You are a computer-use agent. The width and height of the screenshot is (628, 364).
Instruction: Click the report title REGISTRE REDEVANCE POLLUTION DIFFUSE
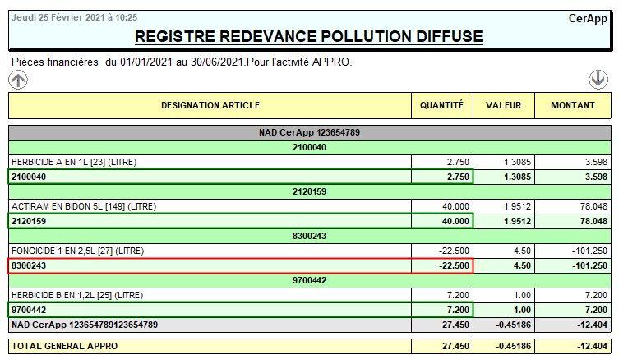309,37
